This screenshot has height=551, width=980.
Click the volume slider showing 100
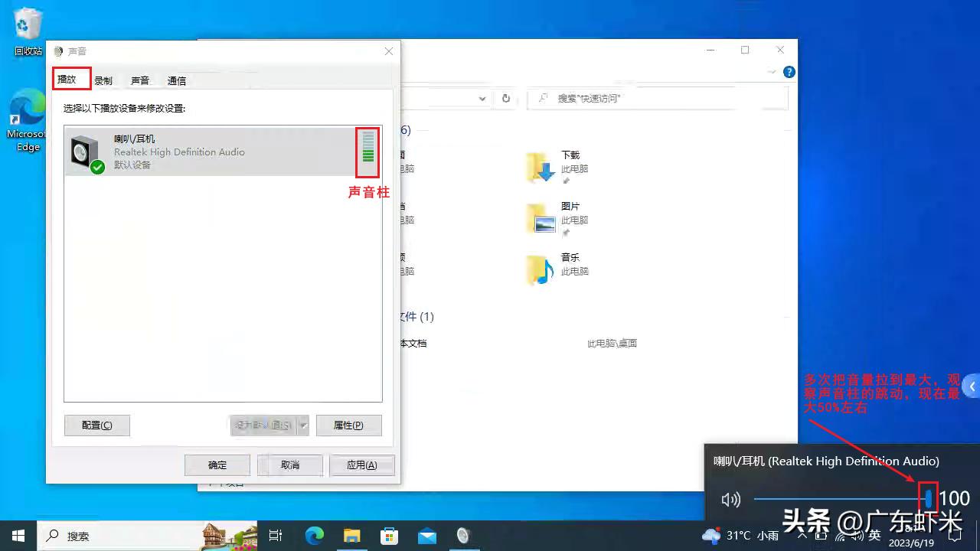[x=929, y=498]
